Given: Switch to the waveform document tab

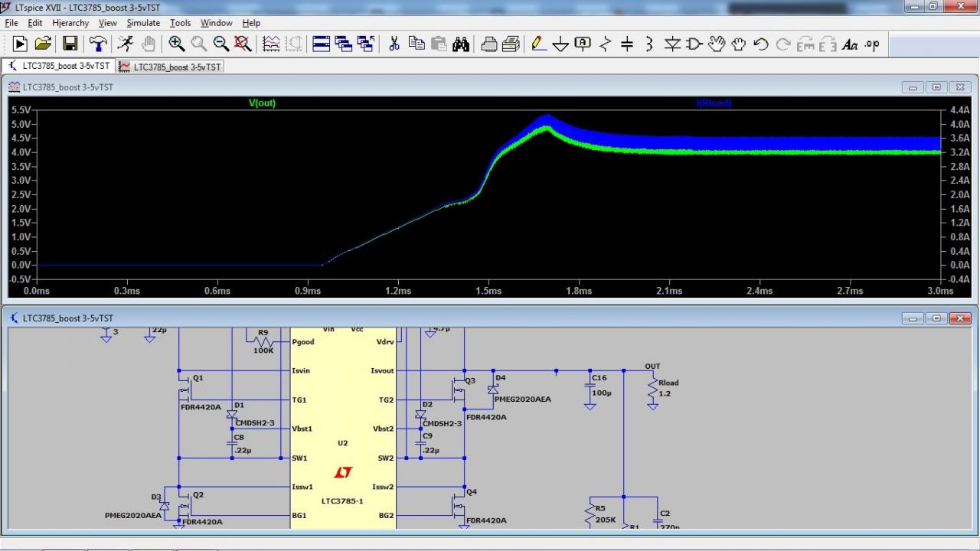Looking at the screenshot, I should [170, 67].
